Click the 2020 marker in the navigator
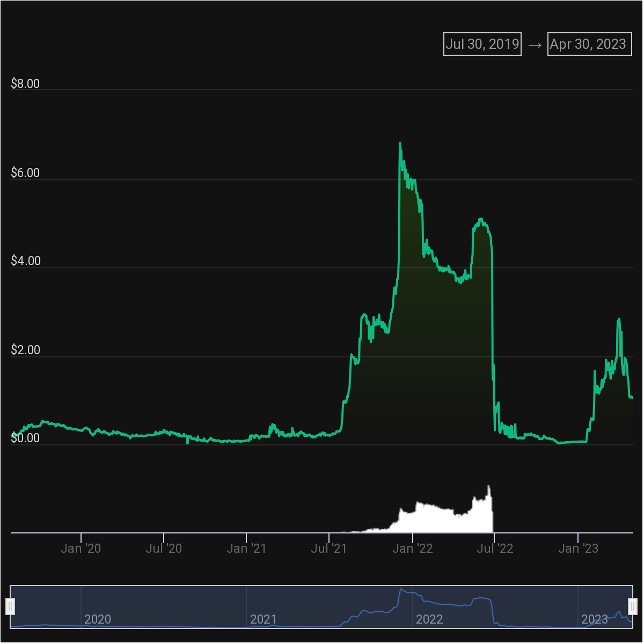Screen dimensions: 644x644 [98, 619]
